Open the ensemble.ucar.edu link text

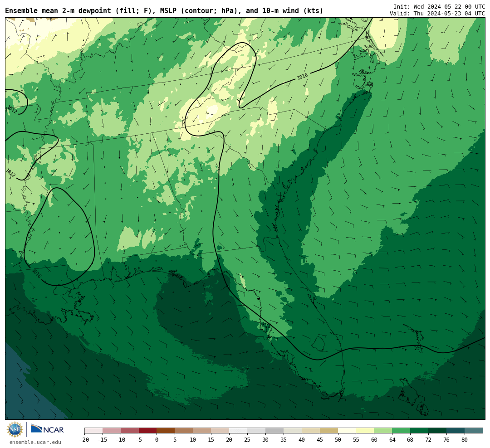coord(35,442)
